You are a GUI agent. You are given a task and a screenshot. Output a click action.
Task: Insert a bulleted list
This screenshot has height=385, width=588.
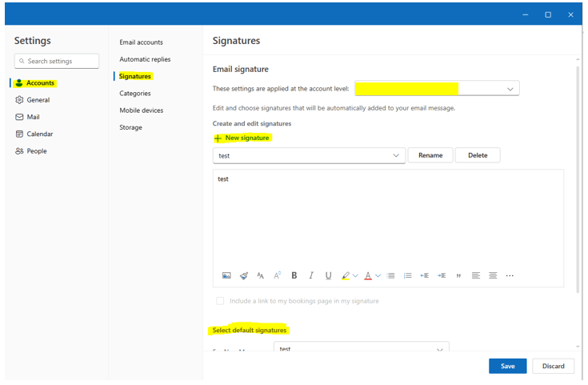(x=390, y=276)
